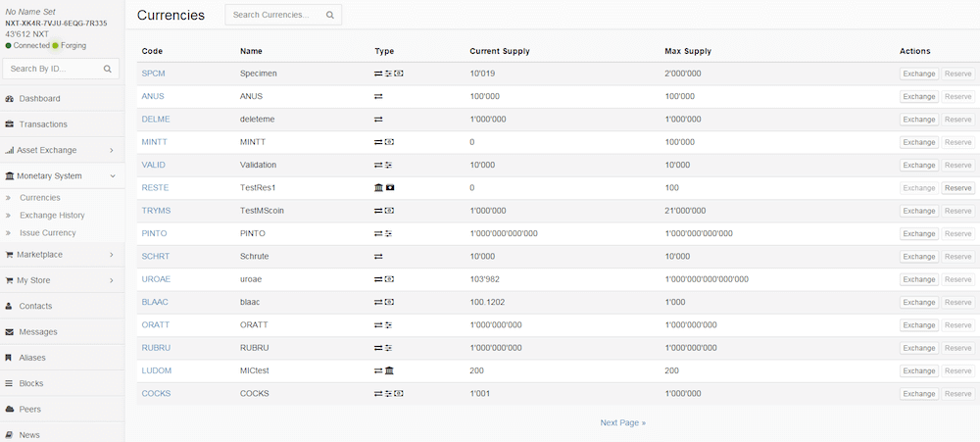
Task: Click the Blocks list icon
Action: (x=10, y=383)
